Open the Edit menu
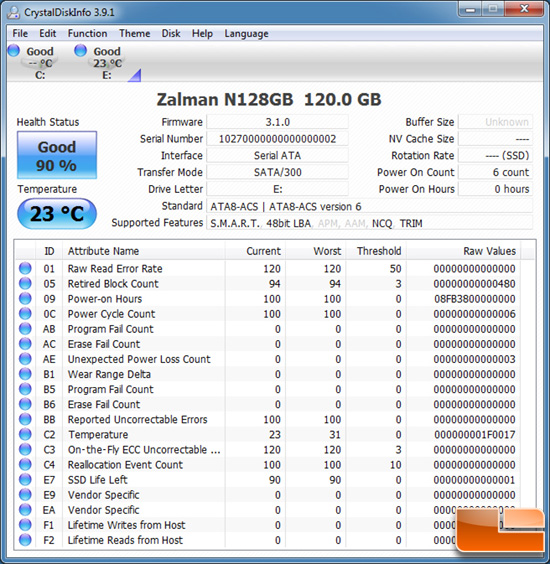Viewport: 550px width, 564px height. (x=47, y=33)
